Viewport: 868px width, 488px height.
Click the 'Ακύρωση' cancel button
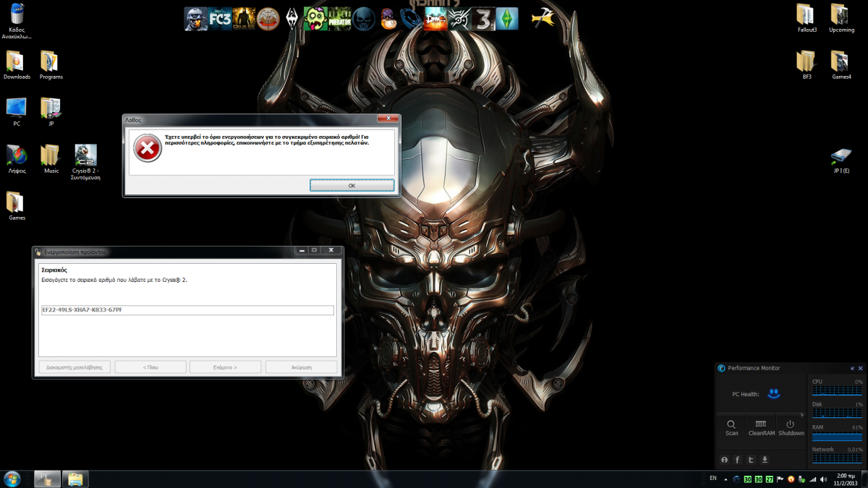pos(301,367)
